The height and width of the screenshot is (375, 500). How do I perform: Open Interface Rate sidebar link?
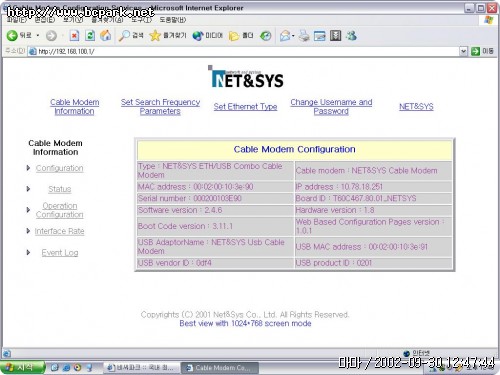pos(59,231)
